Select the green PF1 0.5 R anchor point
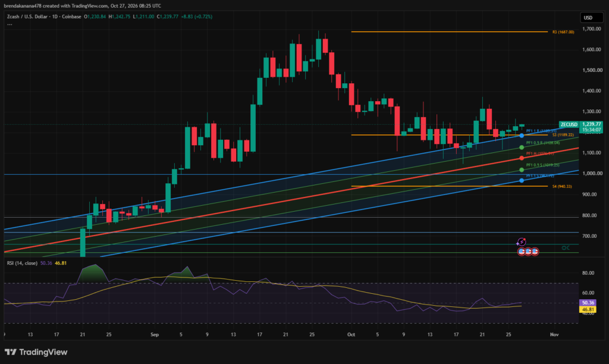Screen dimensions: 609x364 tap(522, 148)
